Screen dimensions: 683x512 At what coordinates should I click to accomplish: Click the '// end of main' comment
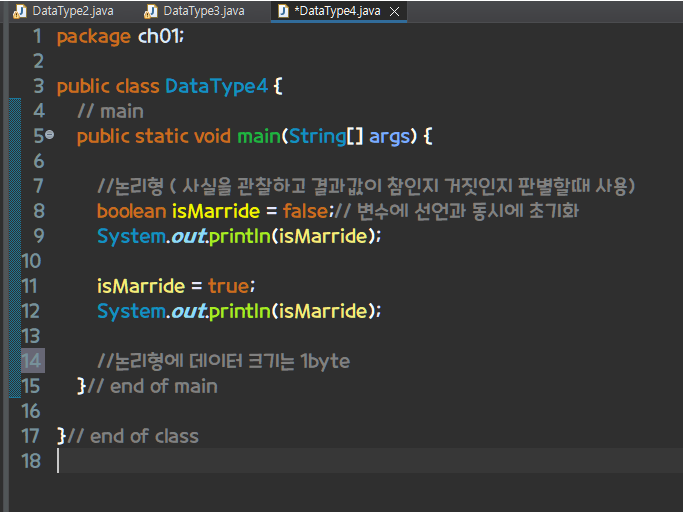point(152,386)
